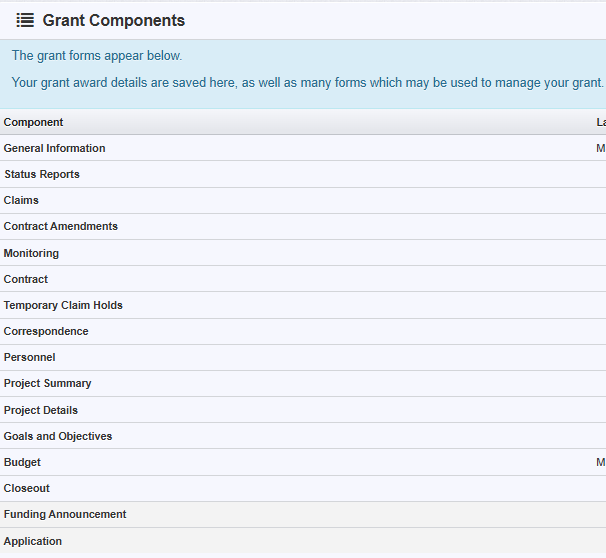
Task: Open the Claims component
Action: coord(21,200)
